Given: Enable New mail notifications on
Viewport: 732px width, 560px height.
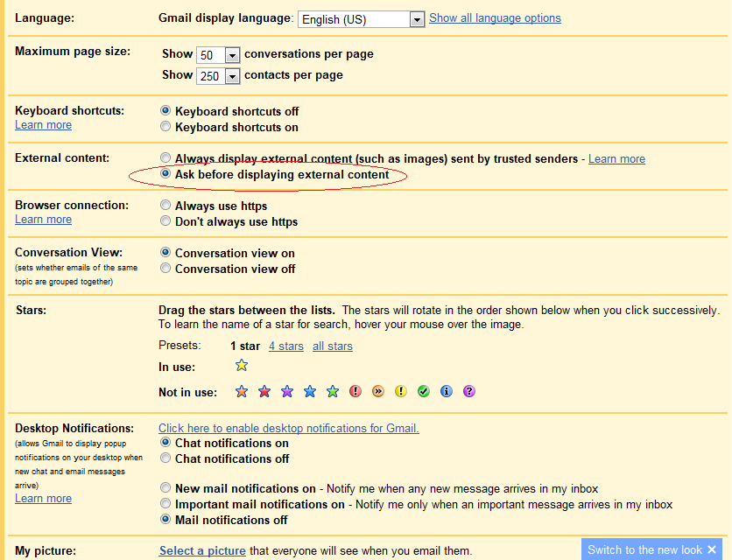Looking at the screenshot, I should [x=165, y=488].
